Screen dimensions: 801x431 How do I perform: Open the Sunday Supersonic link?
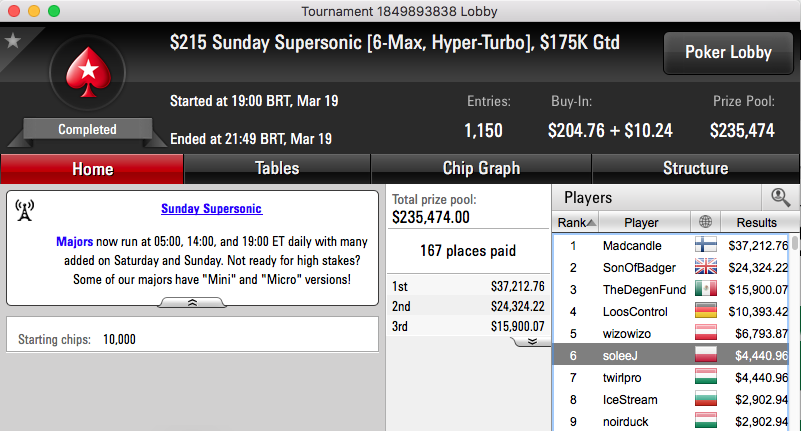click(x=211, y=208)
